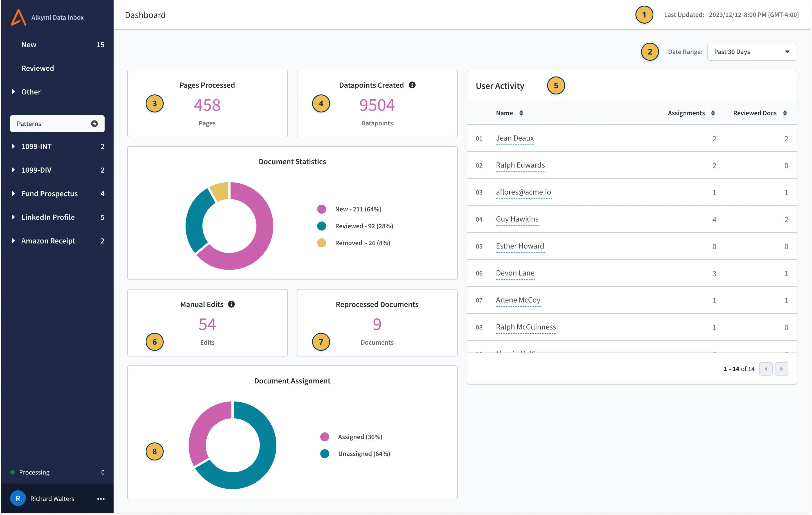Expand the Fund Prospectus pattern
Image resolution: width=812 pixels, height=515 pixels.
[13, 193]
